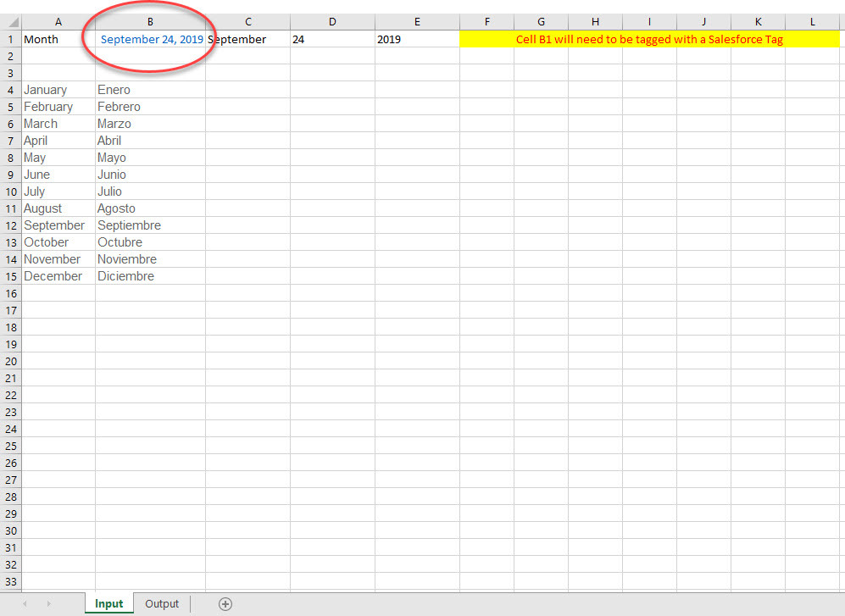Screen dimensions: 845x616
Task: Select row 16 header
Action: click(x=11, y=293)
